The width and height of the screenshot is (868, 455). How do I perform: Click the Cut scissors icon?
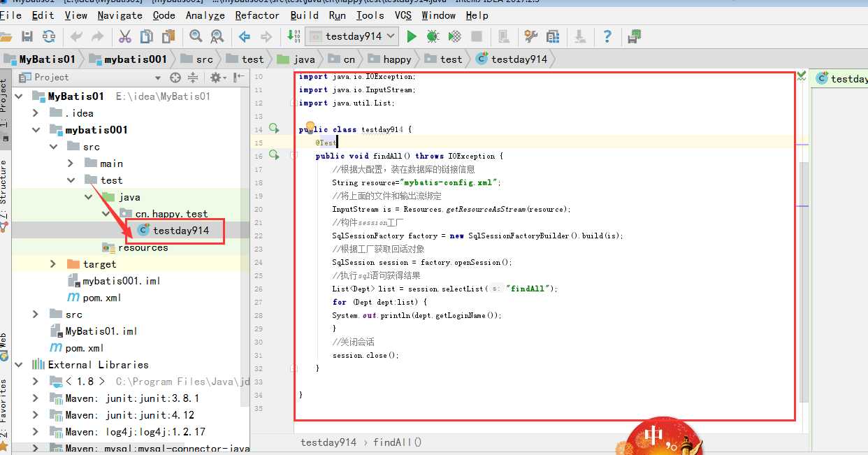126,36
